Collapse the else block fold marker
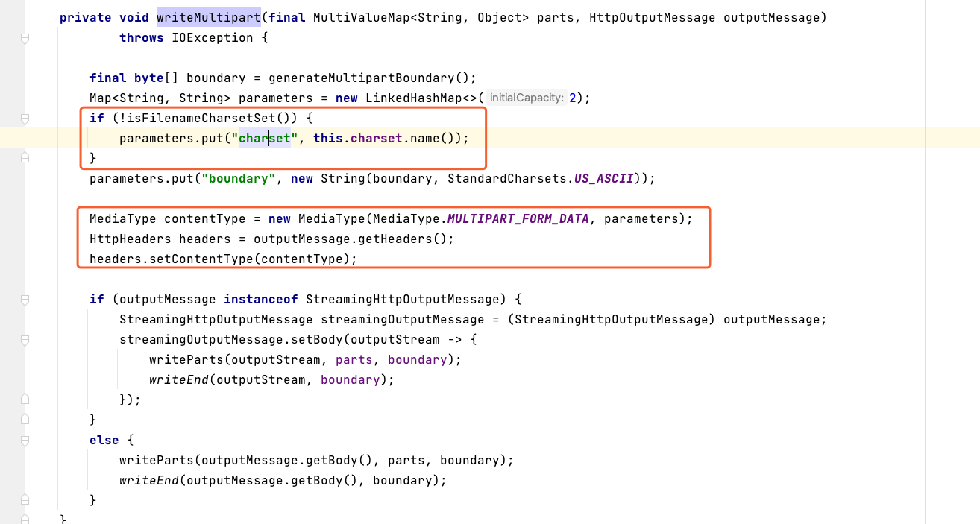Viewport: 980px width, 524px height. click(25, 441)
